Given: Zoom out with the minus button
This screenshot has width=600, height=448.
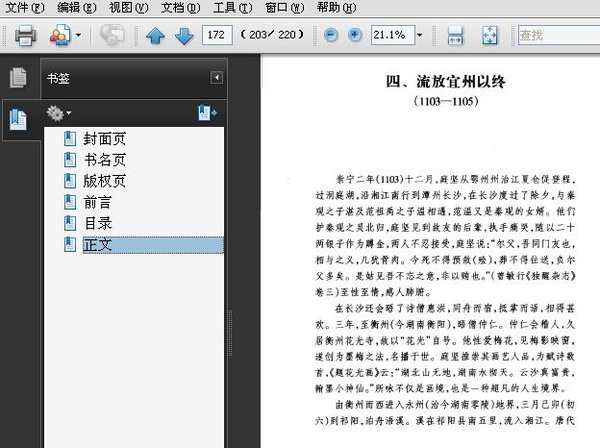Looking at the screenshot, I should 331,35.
